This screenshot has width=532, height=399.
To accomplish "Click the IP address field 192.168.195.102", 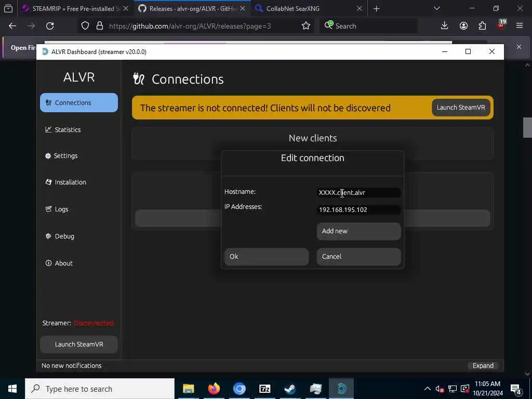I will click(x=358, y=210).
